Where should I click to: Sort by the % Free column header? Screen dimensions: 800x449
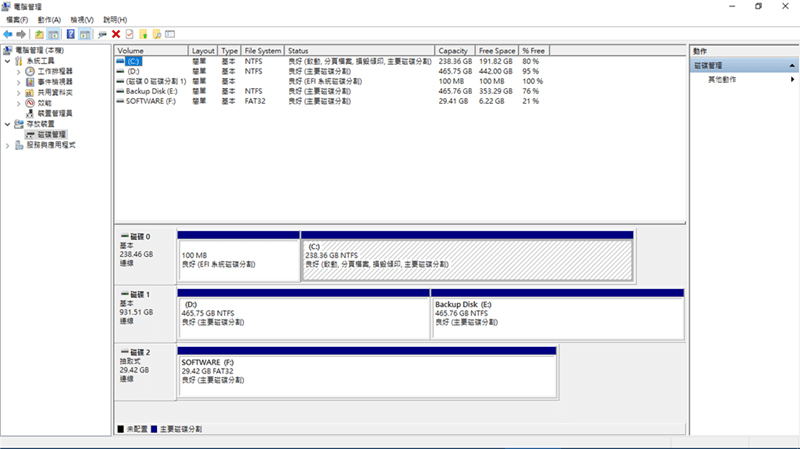[534, 51]
